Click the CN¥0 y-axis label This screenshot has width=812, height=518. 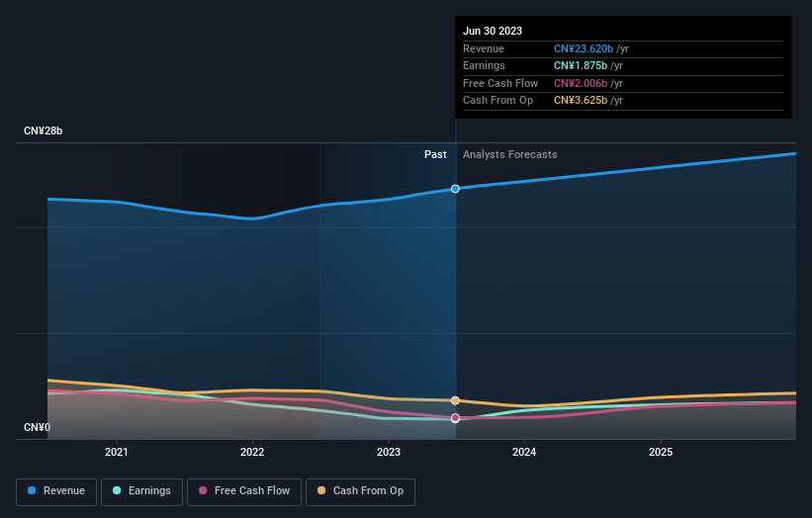pos(37,427)
